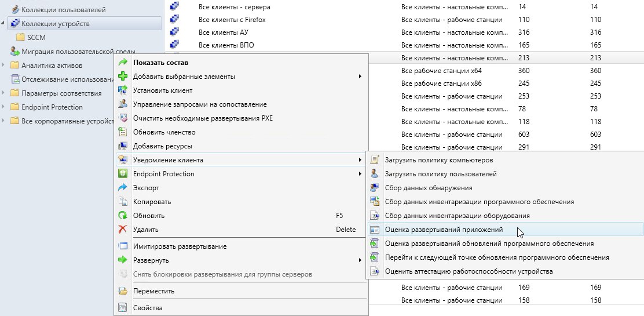
Task: Expand the Аналитика активов tree node
Action: click(x=3, y=66)
